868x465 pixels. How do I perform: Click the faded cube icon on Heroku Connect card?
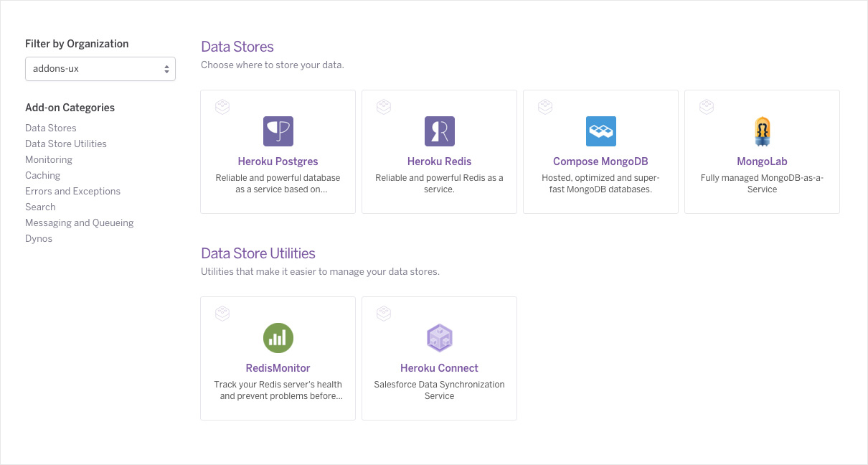pyautogui.click(x=384, y=314)
